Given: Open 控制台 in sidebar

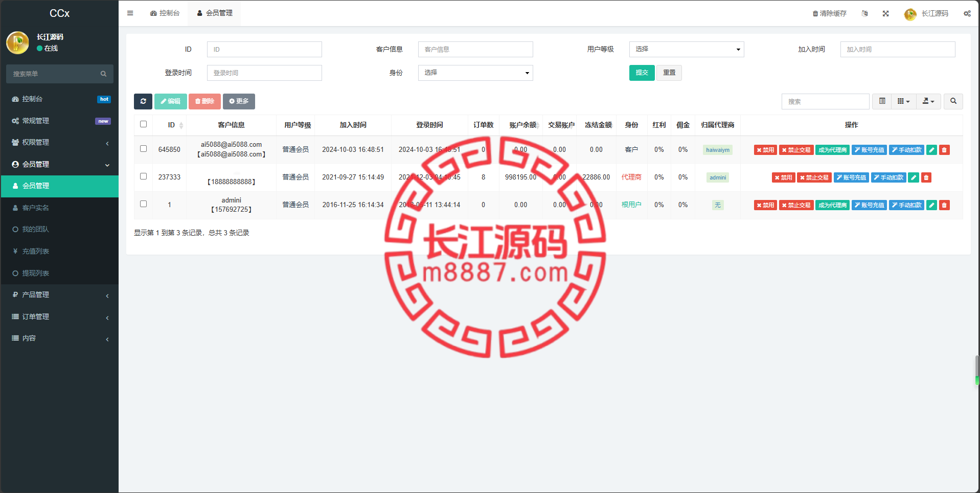Looking at the screenshot, I should [59, 99].
